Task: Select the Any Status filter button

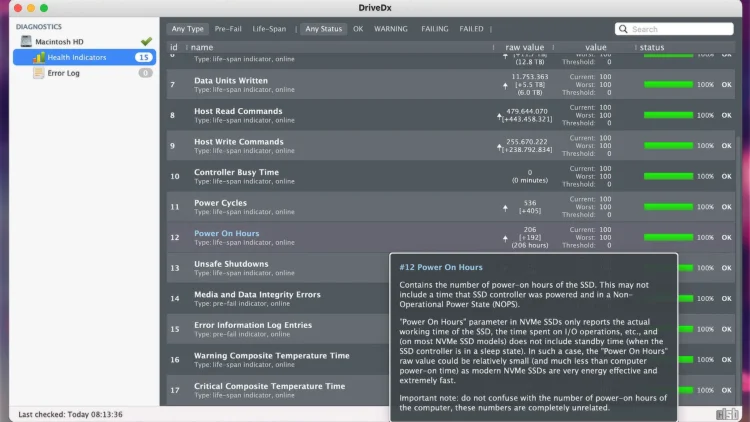Action: click(x=323, y=29)
